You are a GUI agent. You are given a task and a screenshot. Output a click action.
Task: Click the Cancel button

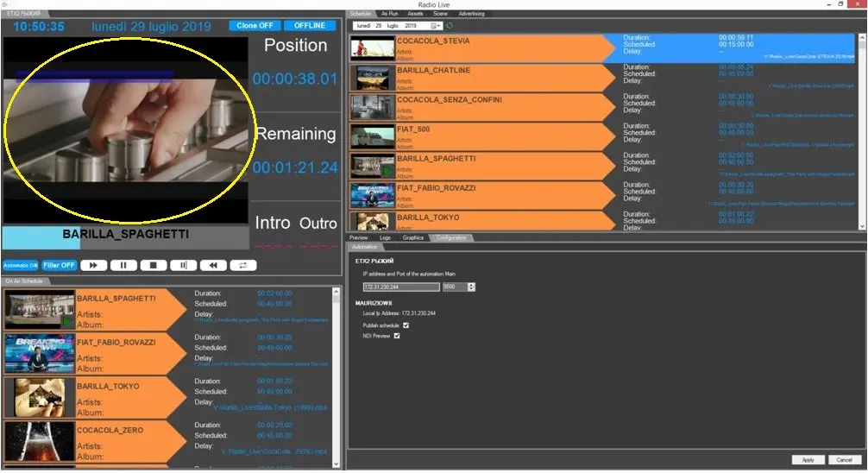[846, 460]
